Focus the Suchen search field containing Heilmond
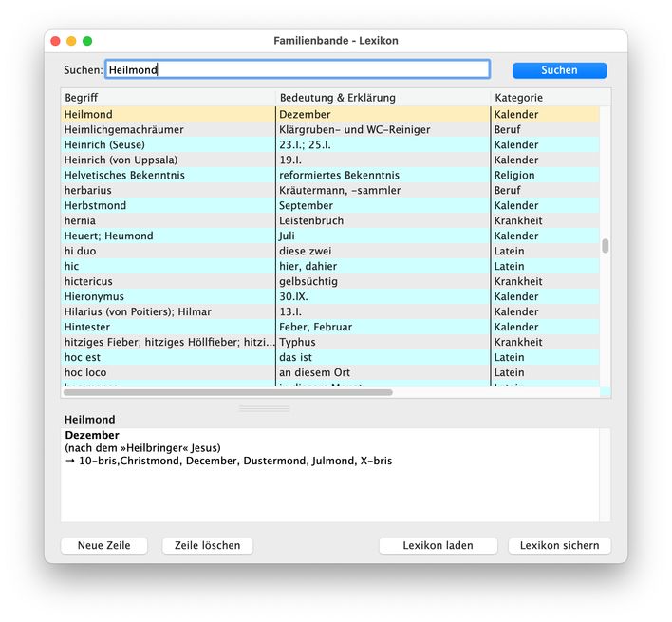The width and height of the screenshot is (672, 622). (x=297, y=69)
